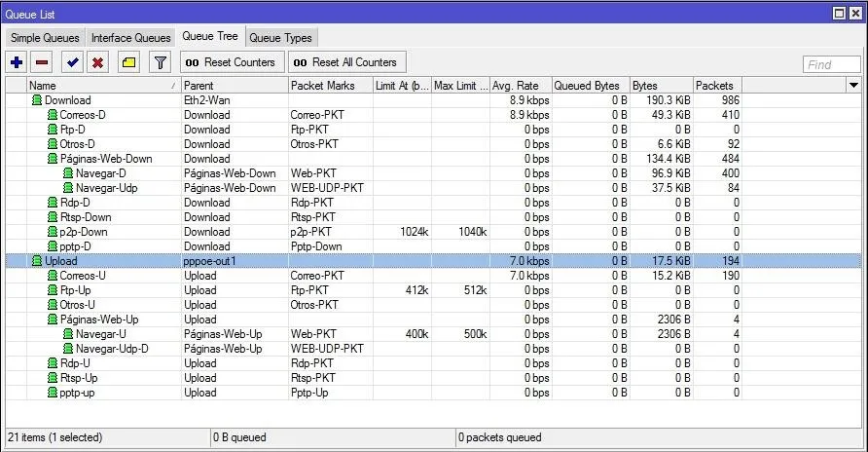Click the funnel Filter icon
This screenshot has width=868, height=452.
(x=161, y=62)
